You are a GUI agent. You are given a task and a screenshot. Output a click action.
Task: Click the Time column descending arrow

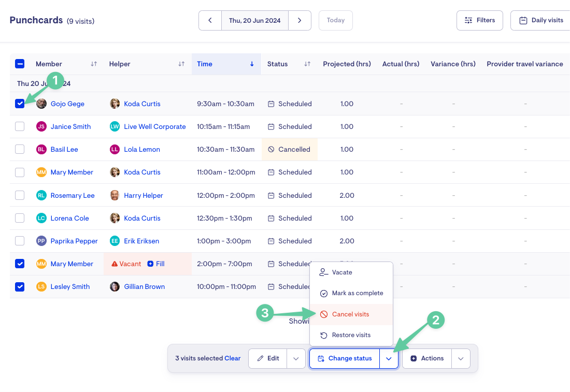pyautogui.click(x=251, y=64)
